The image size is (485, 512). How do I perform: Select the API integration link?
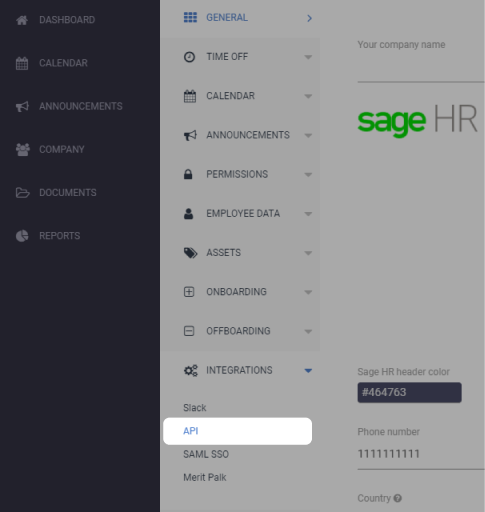point(238,431)
